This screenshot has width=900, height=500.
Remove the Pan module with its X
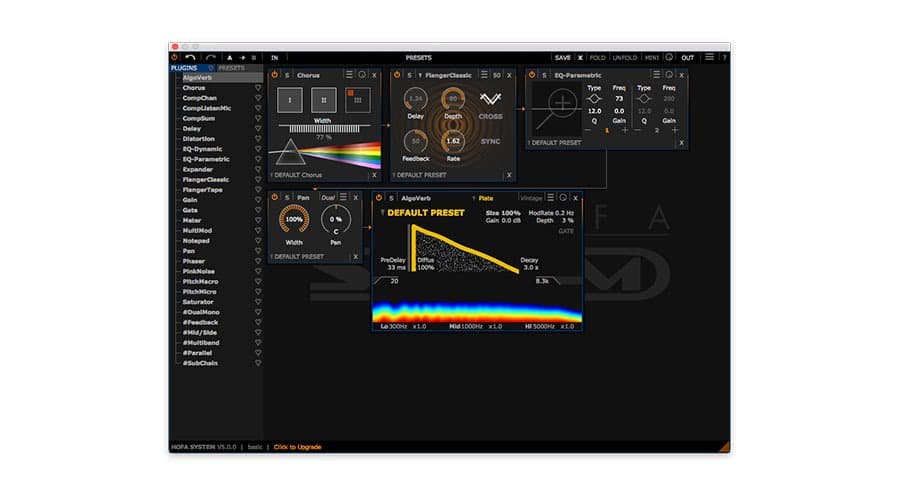(355, 197)
